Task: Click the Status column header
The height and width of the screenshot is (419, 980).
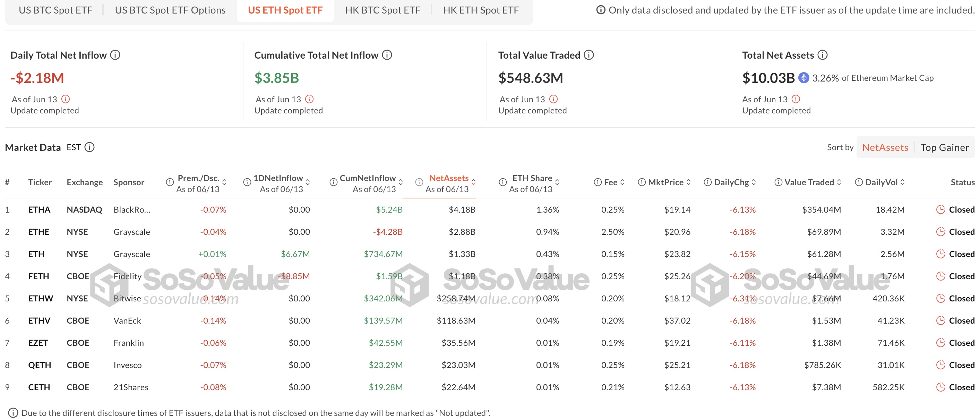Action: tap(963, 182)
